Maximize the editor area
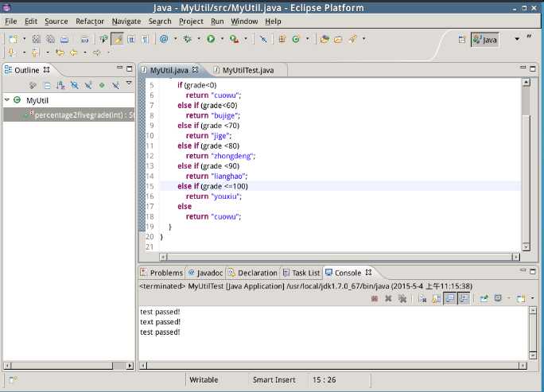The image size is (544, 392). coord(533,68)
